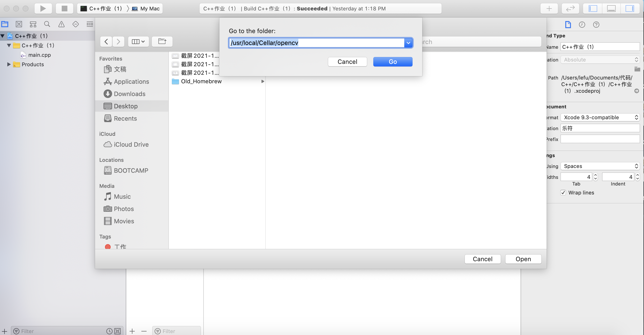Open the source control navigator icon
Image resolution: width=644 pixels, height=335 pixels.
(x=19, y=24)
